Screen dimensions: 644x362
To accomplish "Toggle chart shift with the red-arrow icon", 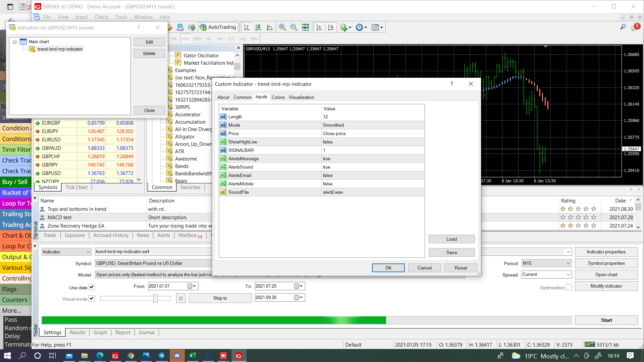I will [330, 27].
